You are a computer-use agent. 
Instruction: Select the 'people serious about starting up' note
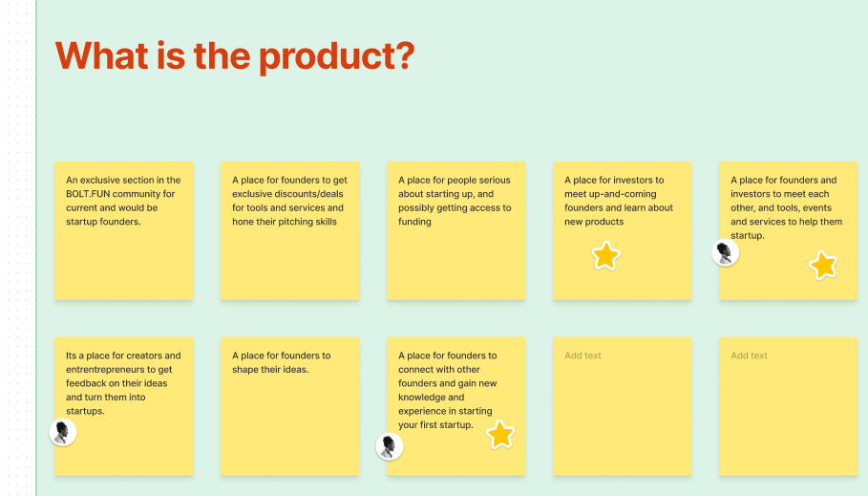(x=455, y=230)
